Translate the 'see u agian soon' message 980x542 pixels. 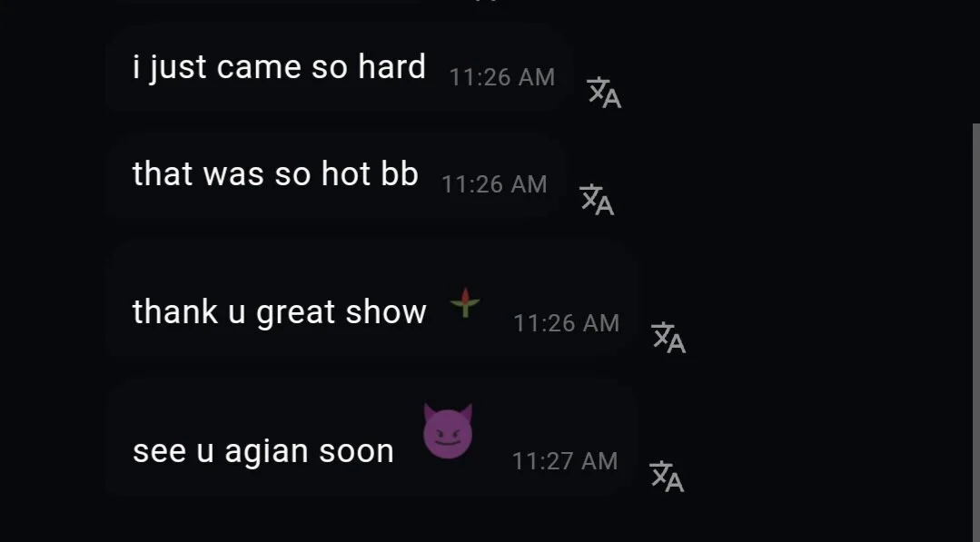(667, 477)
